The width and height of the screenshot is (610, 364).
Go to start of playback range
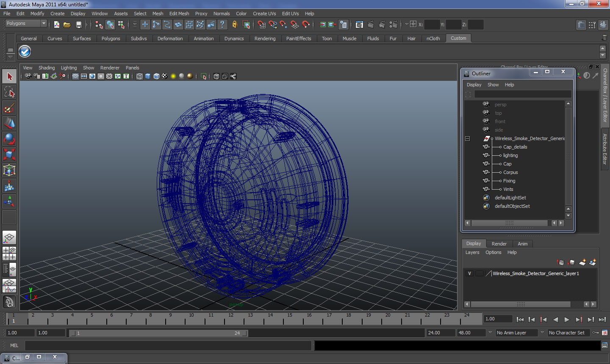point(520,320)
